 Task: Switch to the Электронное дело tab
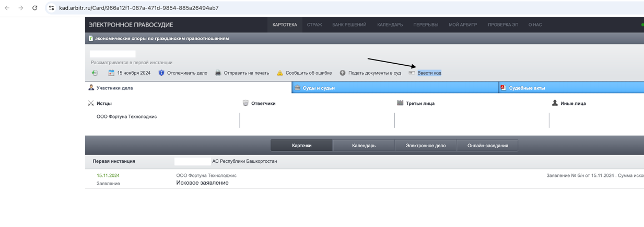click(x=426, y=146)
